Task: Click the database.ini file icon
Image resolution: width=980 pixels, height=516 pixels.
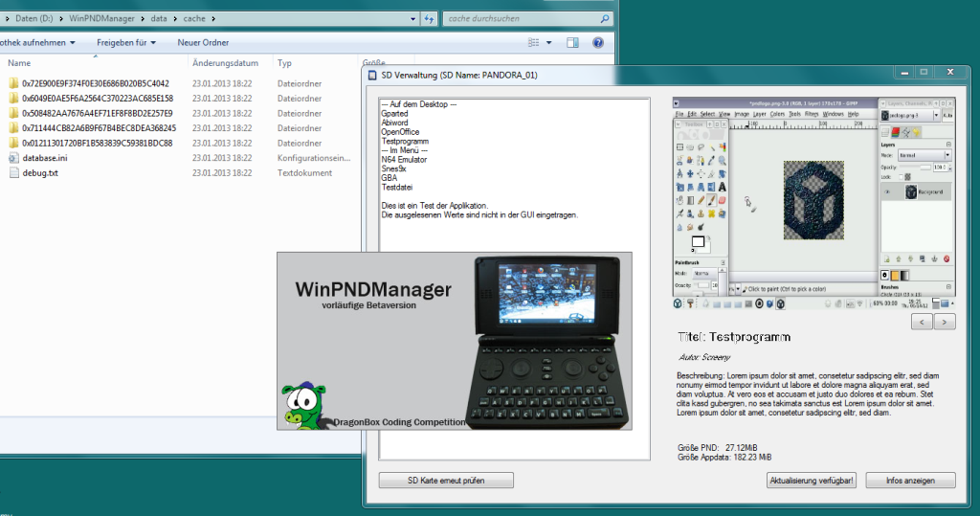Action: [x=13, y=158]
